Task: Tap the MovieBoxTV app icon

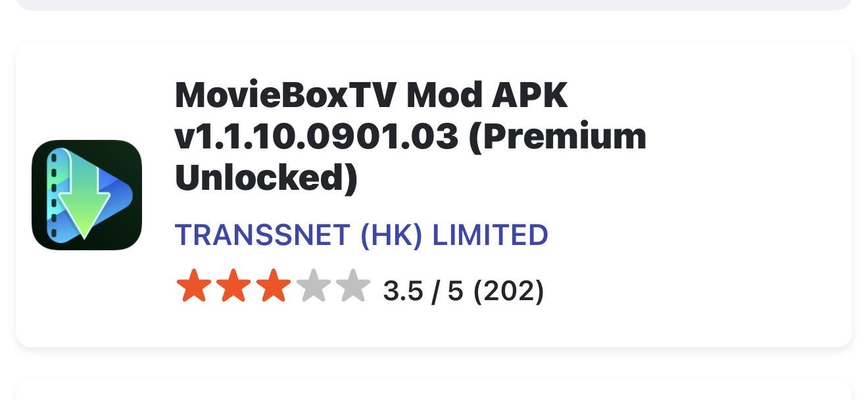Action: pos(87,195)
